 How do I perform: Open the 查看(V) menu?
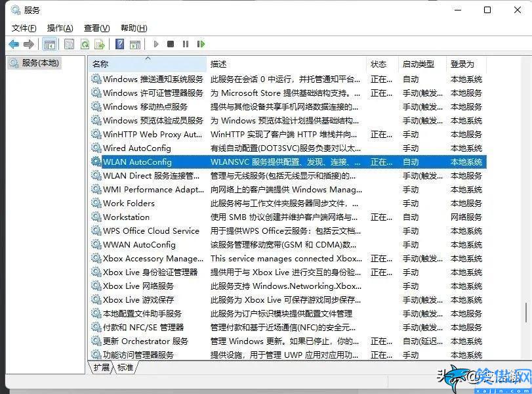pyautogui.click(x=96, y=28)
